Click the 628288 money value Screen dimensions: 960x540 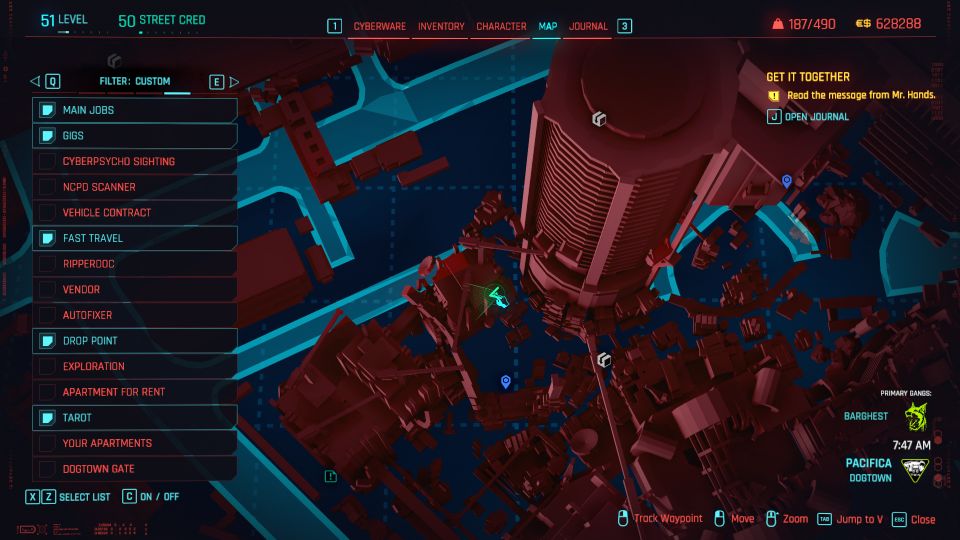tap(898, 24)
